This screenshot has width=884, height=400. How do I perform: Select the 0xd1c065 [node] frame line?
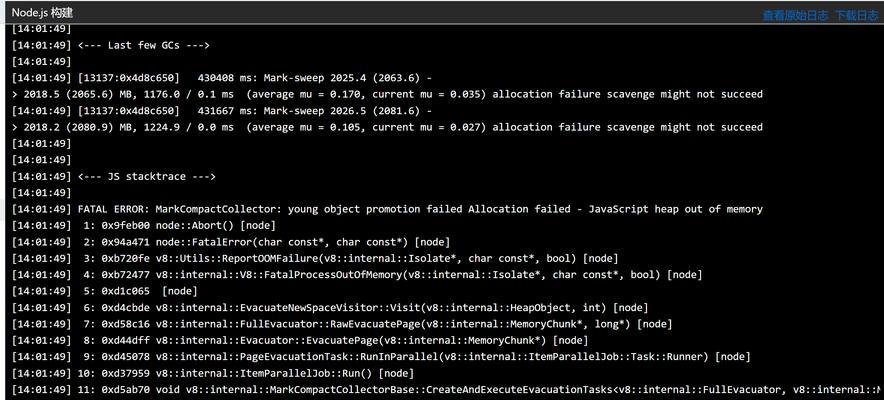(105, 291)
